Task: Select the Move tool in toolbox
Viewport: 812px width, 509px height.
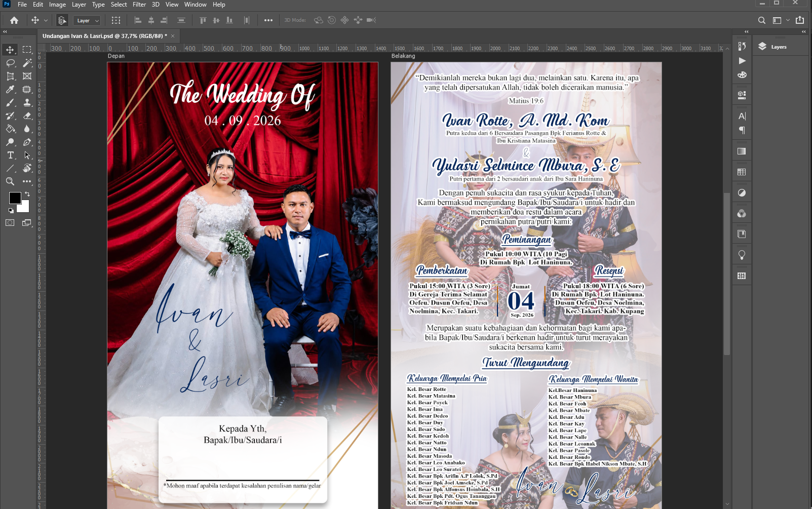Action: (10, 50)
